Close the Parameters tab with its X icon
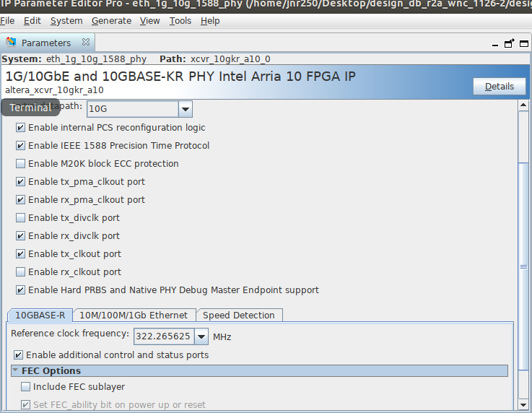The height and width of the screenshot is (413, 532). coord(86,43)
